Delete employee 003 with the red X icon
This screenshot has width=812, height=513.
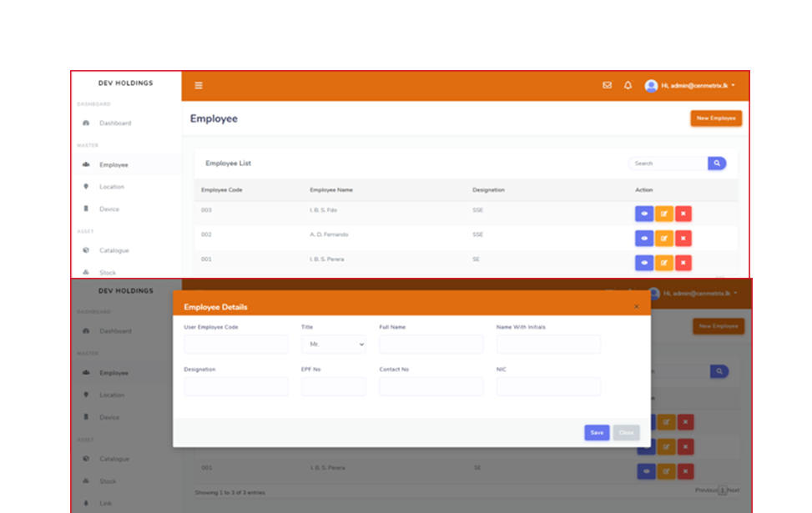pos(683,214)
